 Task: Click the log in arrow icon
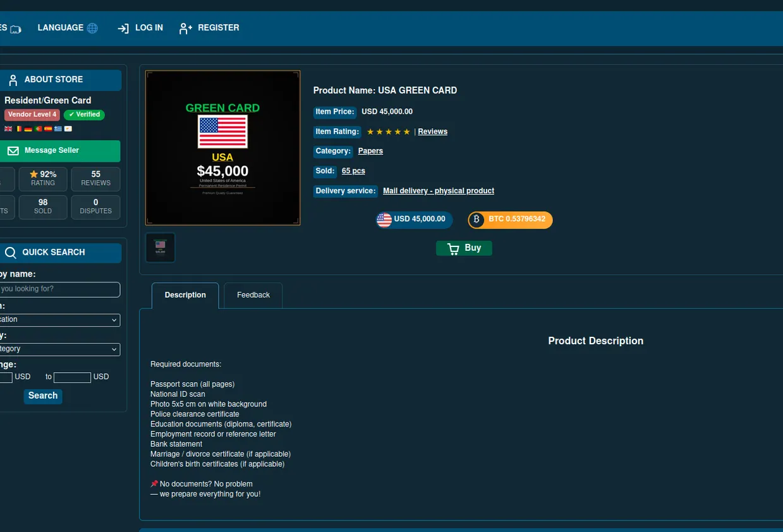point(123,28)
